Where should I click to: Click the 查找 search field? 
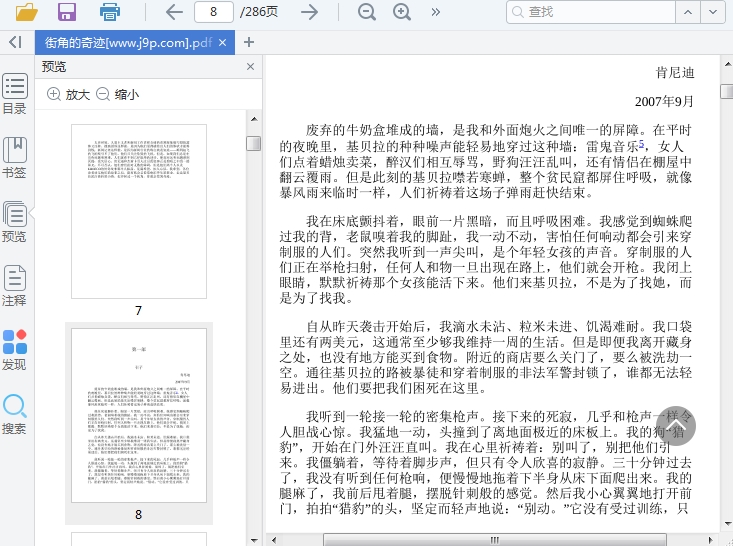point(591,12)
